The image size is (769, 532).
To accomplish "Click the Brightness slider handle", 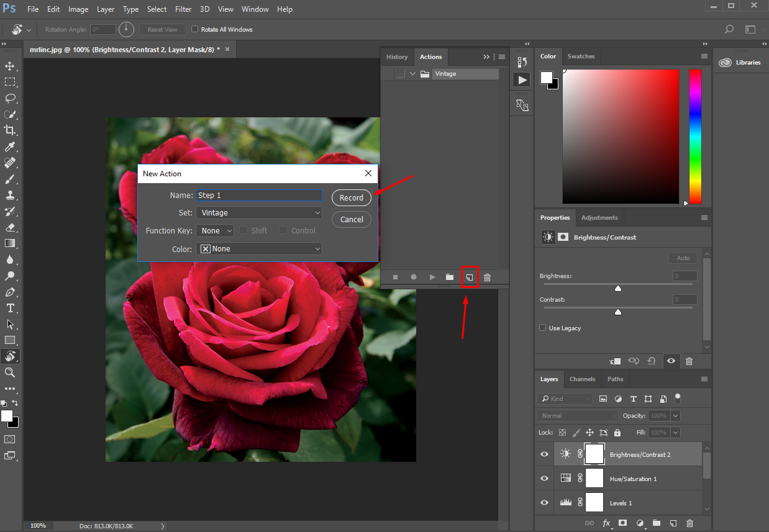I will (618, 289).
